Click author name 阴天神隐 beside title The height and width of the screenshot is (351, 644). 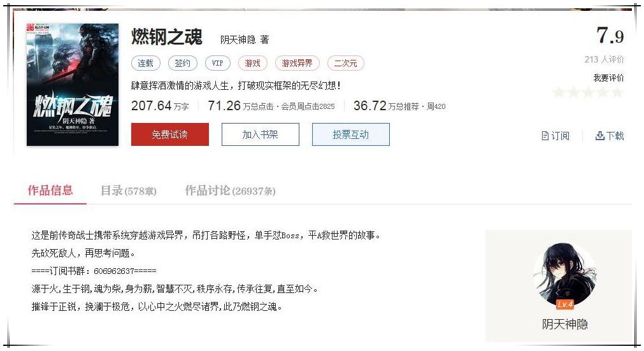238,40
